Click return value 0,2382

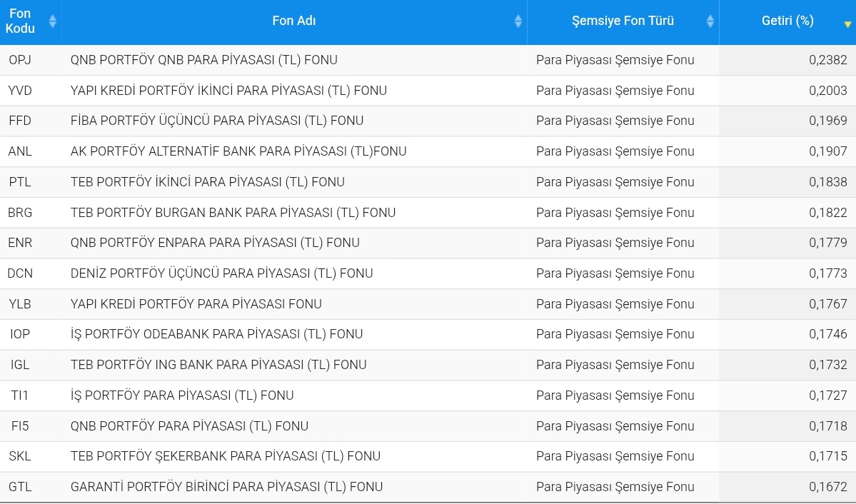[x=827, y=60]
